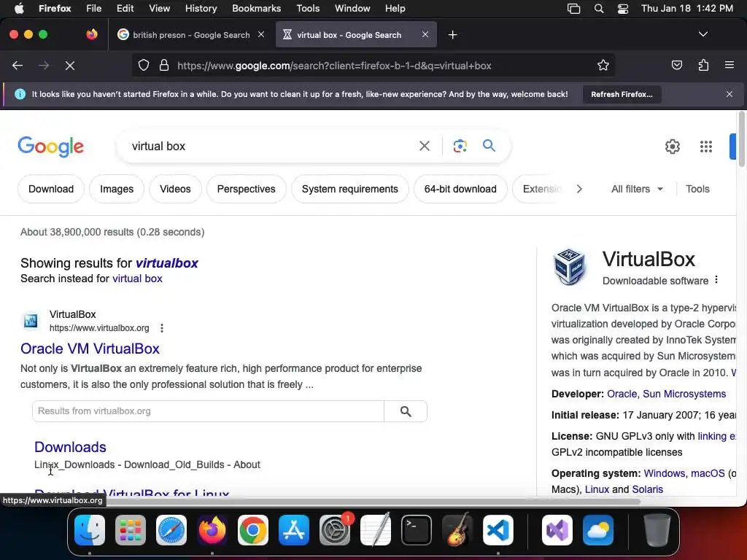Expand the All filters dropdown
This screenshot has height=560, width=747.
pyautogui.click(x=637, y=189)
